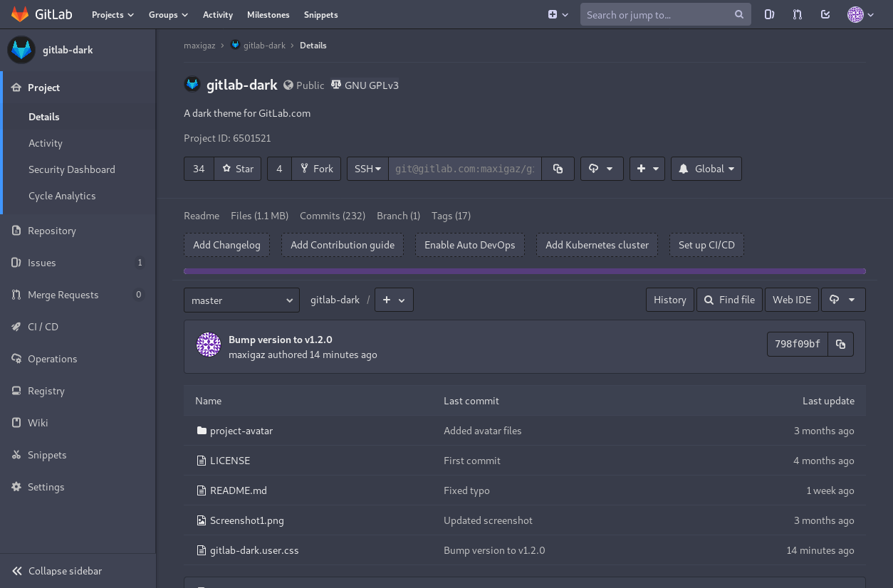The width and height of the screenshot is (893, 588).
Task: Open the Branch (1) link
Action: pos(398,216)
